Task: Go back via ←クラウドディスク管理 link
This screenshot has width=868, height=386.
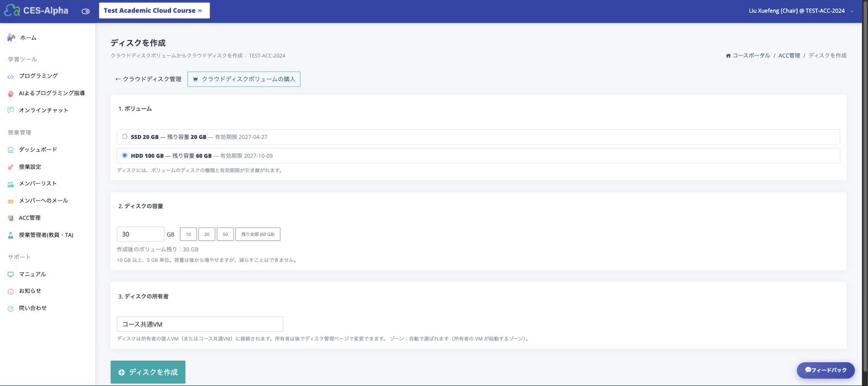Action: click(148, 79)
